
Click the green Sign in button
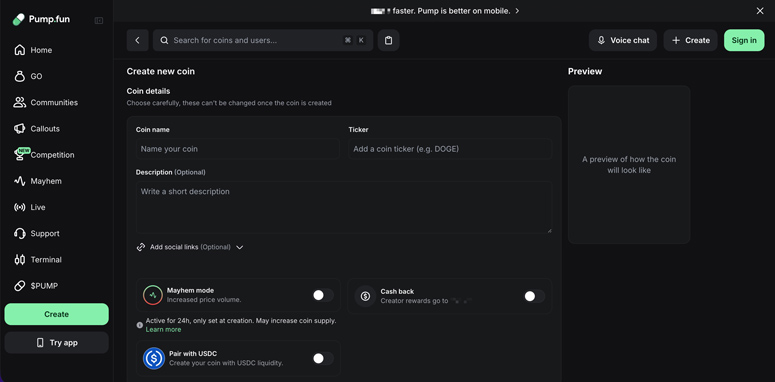[744, 41]
